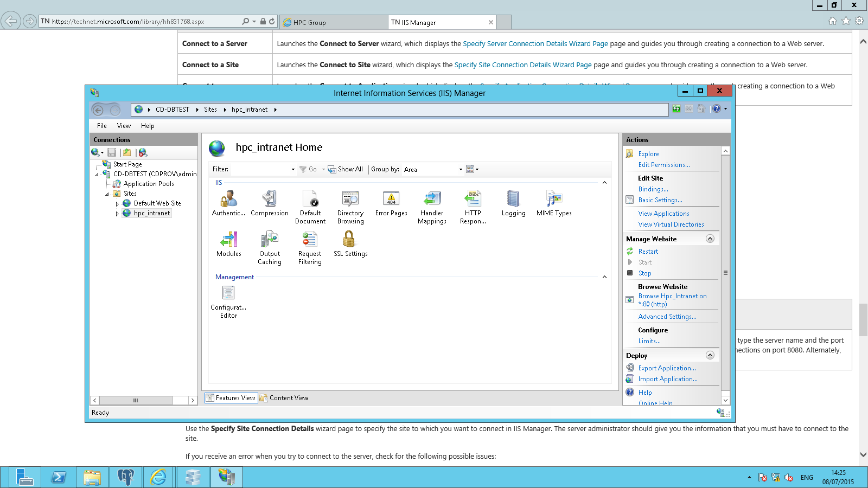Click the Advanced Settings action link
This screenshot has height=488, width=868.
pyautogui.click(x=667, y=317)
